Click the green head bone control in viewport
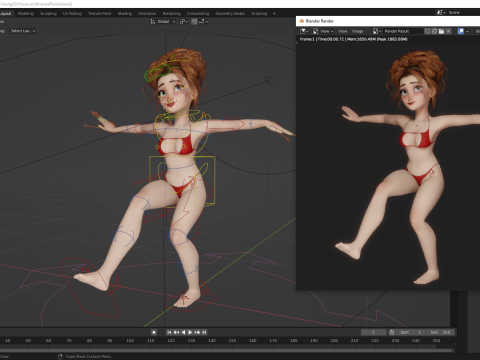 point(157,72)
